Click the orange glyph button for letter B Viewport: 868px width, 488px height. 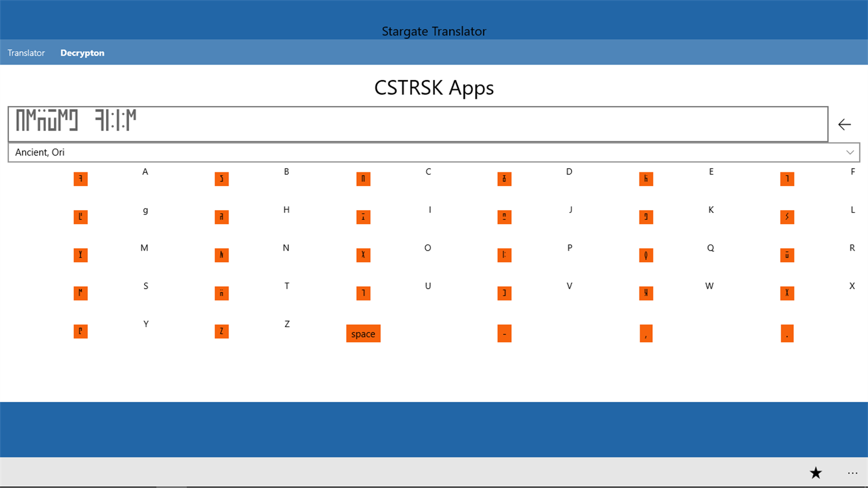tap(222, 179)
